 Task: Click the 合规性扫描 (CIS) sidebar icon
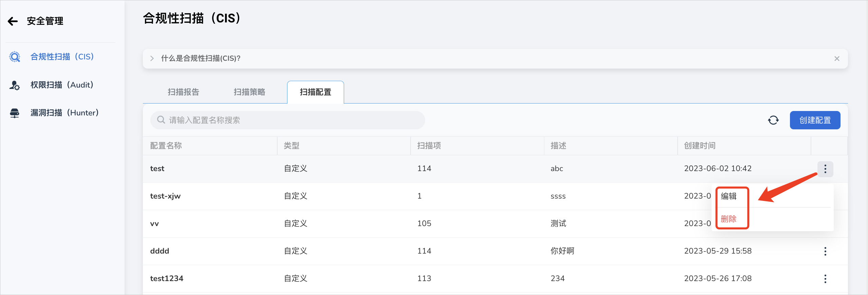coord(15,57)
